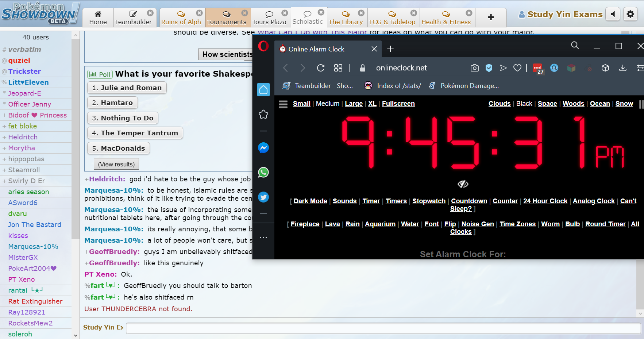644x339 pixels.
Task: Open Opera sidebar bookmarks star icon
Action: (263, 115)
